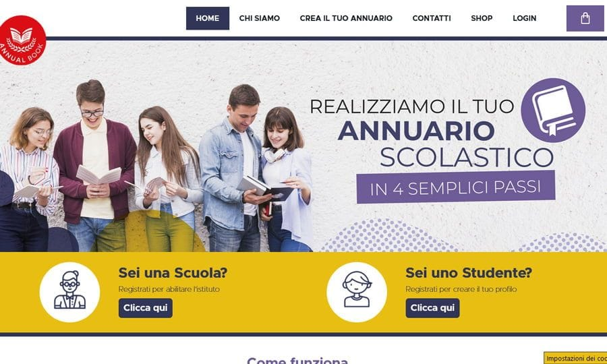
Task: Click the 'IN 4 SEMPLICI PASSI' banner label
Action: point(456,187)
